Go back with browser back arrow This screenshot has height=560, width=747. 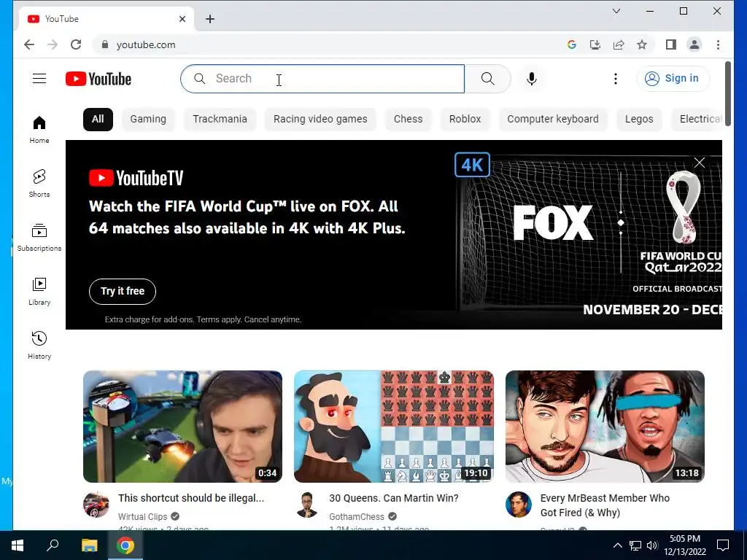[29, 44]
